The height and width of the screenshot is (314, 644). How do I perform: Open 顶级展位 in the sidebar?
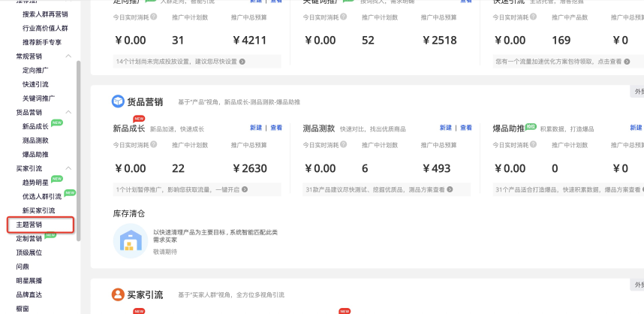[x=29, y=252]
